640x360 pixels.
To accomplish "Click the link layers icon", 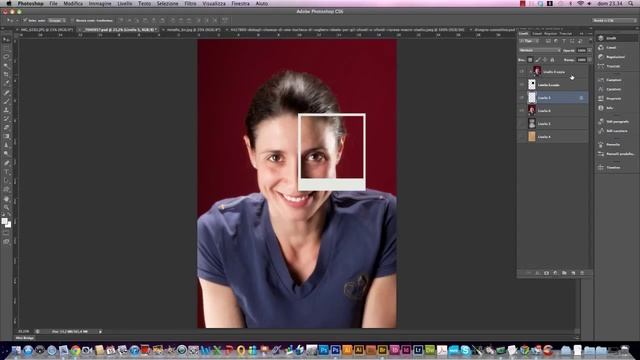I will 528,273.
